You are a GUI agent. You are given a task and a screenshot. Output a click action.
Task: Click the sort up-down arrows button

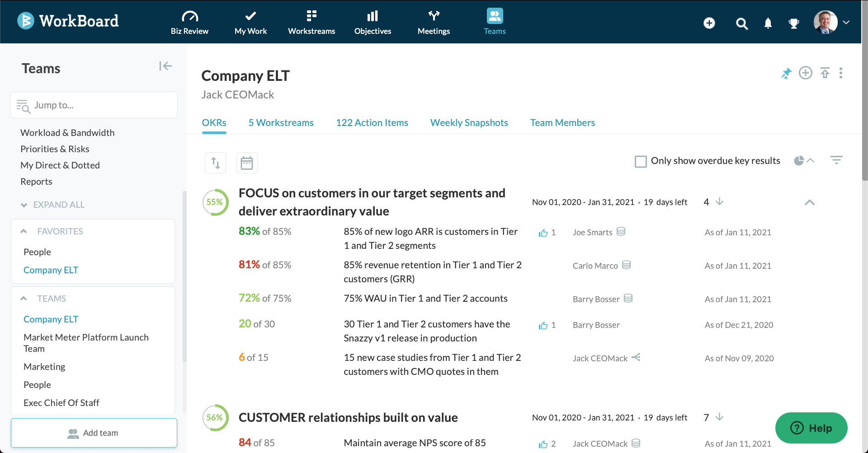pyautogui.click(x=215, y=163)
